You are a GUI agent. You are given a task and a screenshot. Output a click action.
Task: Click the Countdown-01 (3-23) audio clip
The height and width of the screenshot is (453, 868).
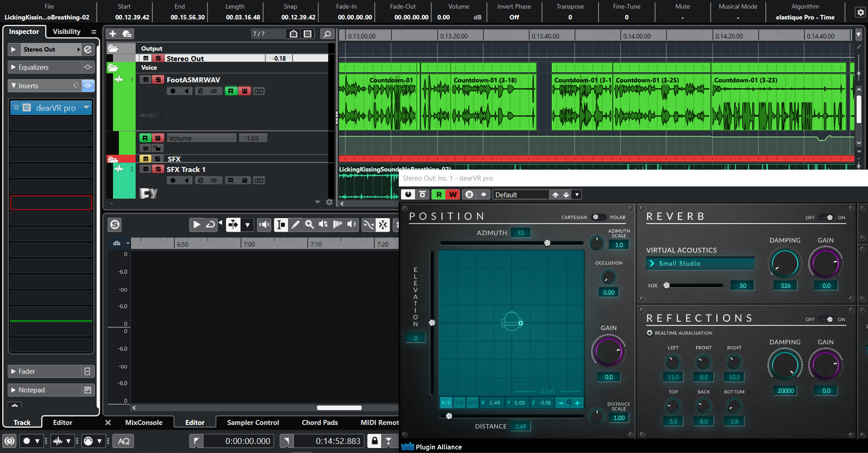(779, 102)
